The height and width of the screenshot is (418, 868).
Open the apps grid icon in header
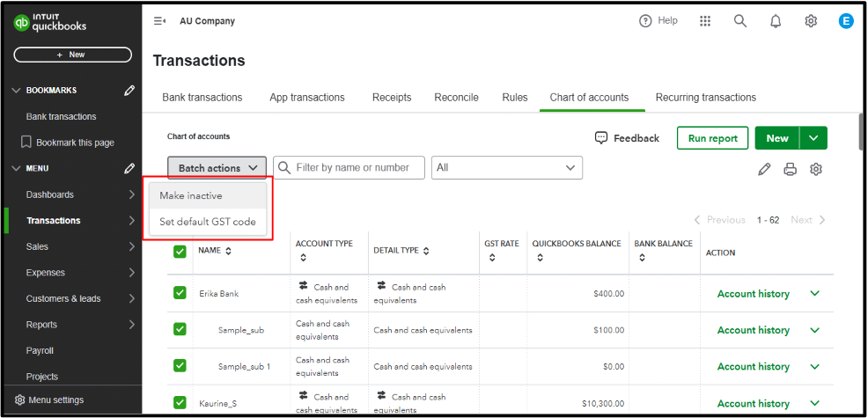click(x=705, y=21)
